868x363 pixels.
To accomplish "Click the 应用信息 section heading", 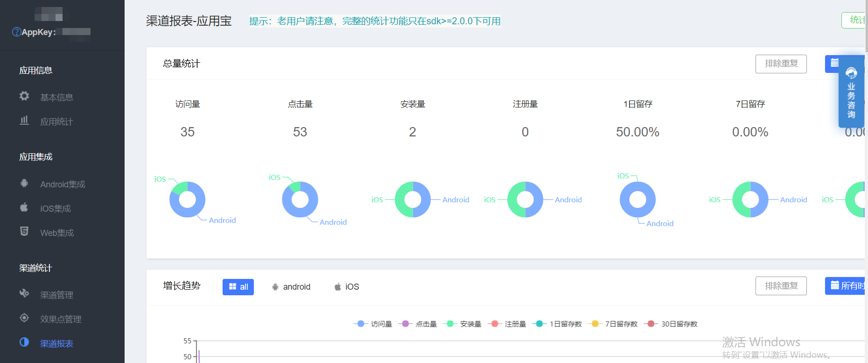I will tap(35, 71).
